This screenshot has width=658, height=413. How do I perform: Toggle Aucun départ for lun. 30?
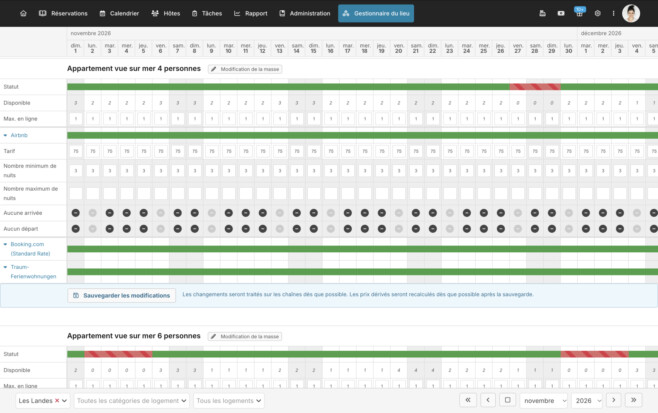click(569, 229)
